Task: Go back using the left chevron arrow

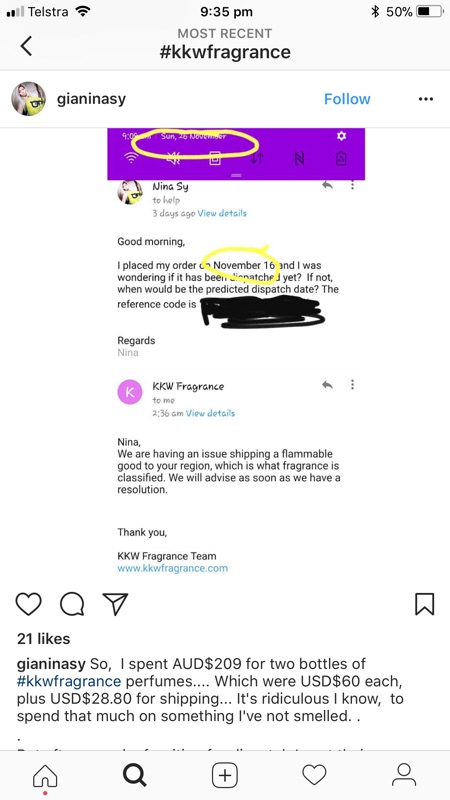Action: (x=27, y=45)
